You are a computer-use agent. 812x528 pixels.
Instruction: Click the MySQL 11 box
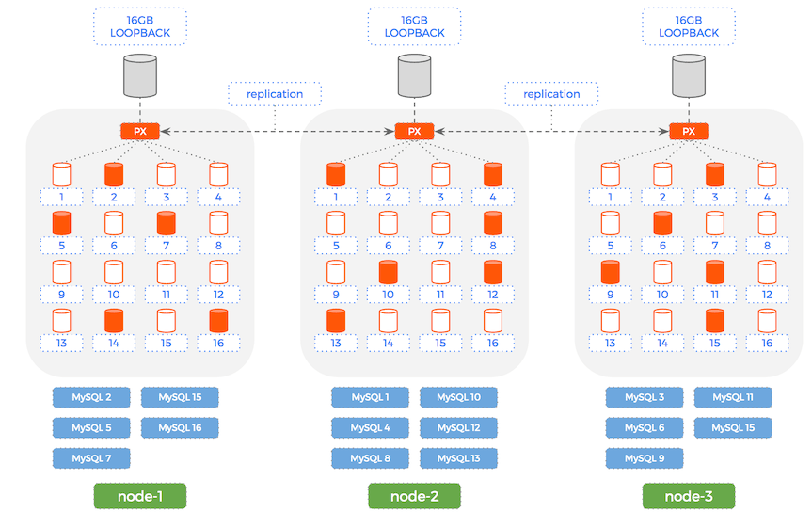[732, 397]
